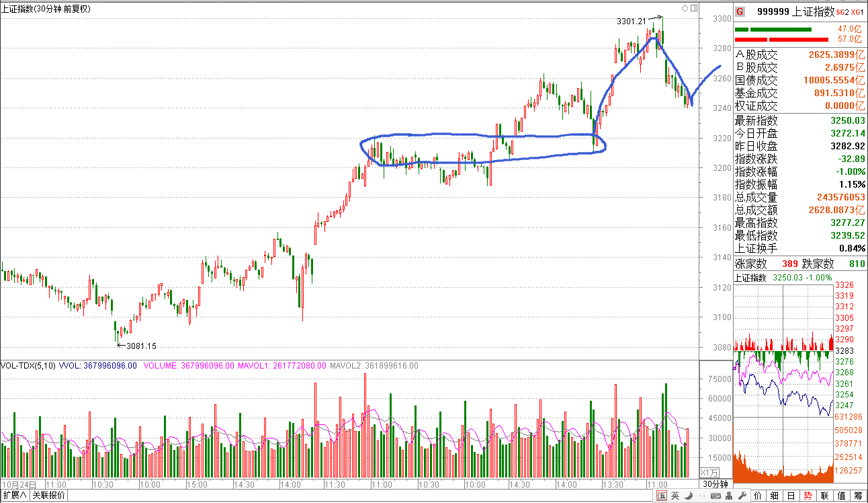Click the diamond icon at chart top-right
Screen dimensions: 868x503
point(685,8)
